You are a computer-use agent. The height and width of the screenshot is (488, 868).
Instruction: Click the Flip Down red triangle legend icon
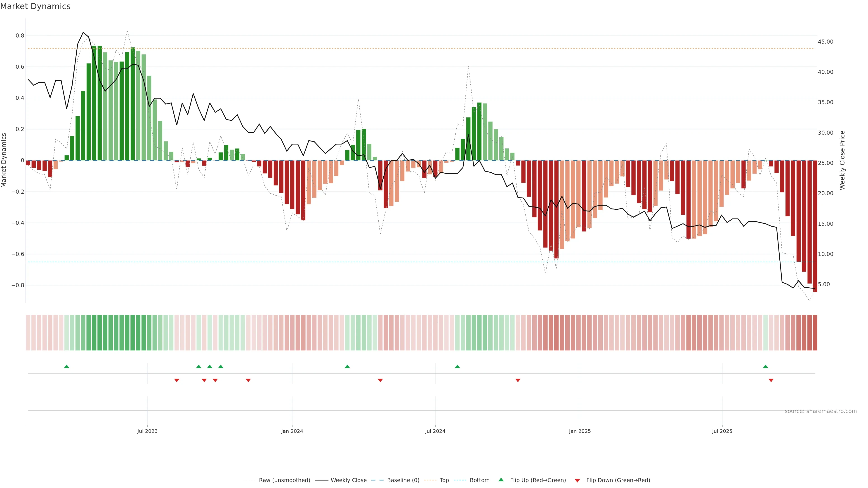[577, 480]
